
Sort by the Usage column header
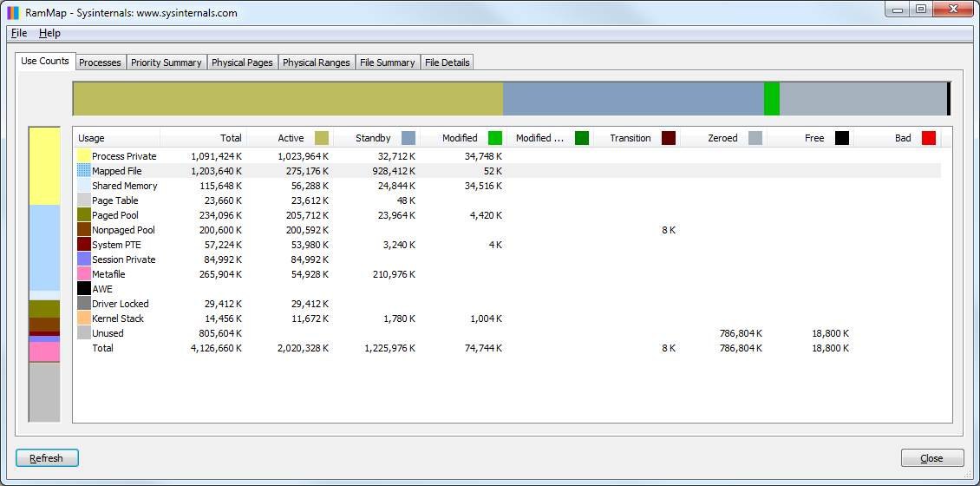click(117, 138)
